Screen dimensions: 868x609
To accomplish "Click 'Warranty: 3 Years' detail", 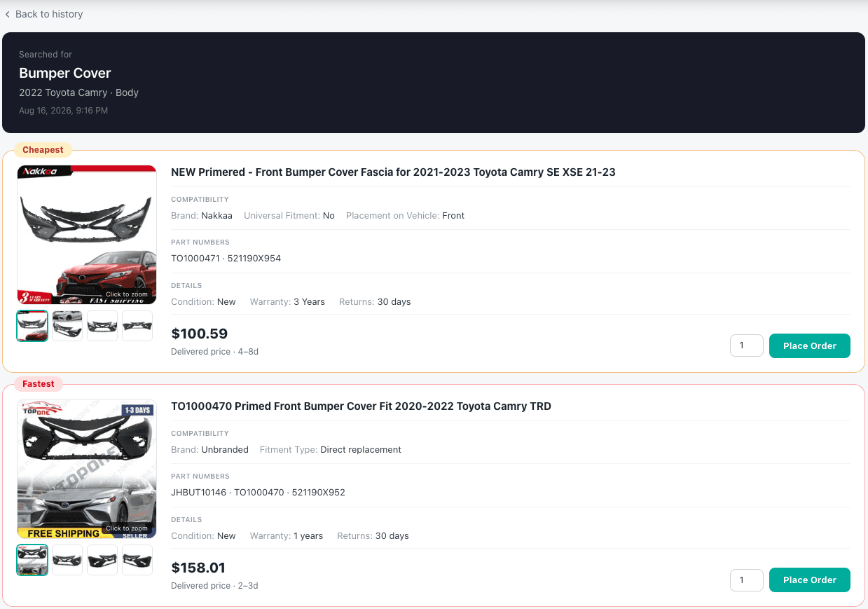I will tap(286, 302).
